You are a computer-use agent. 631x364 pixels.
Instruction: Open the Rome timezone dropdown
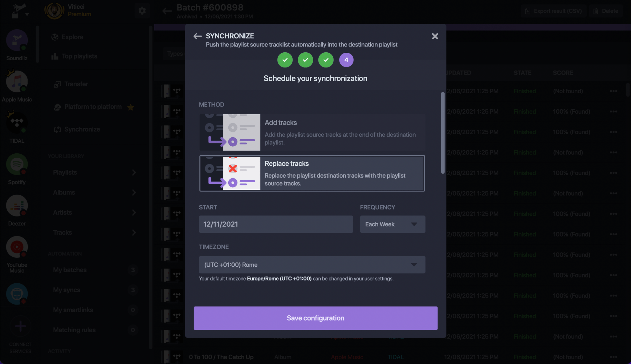(x=312, y=265)
